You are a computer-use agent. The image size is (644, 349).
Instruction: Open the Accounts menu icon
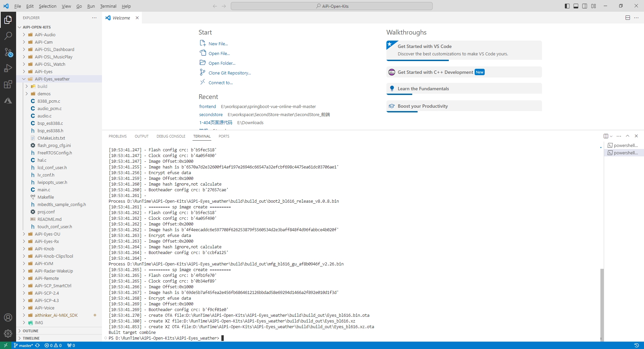[x=8, y=317]
